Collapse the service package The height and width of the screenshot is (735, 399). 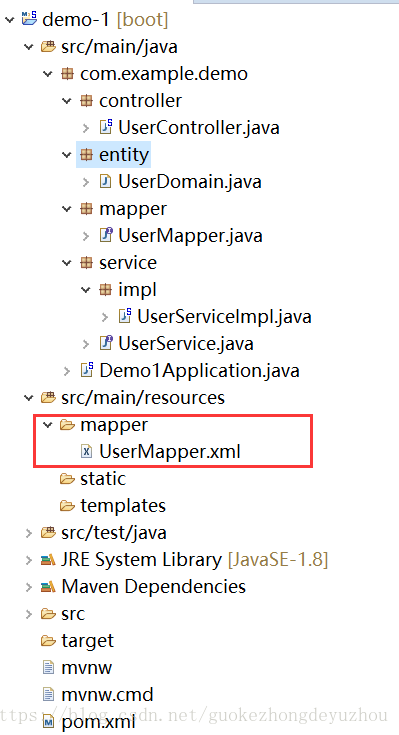point(67,263)
